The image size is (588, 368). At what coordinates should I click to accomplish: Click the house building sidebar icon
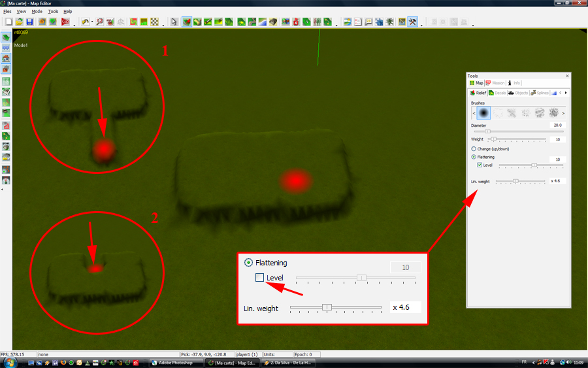[6, 58]
